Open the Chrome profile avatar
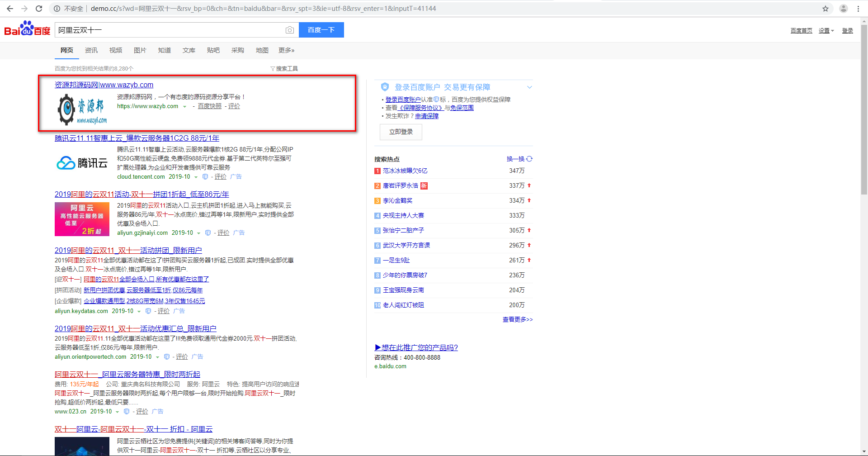The image size is (868, 456). tap(844, 9)
